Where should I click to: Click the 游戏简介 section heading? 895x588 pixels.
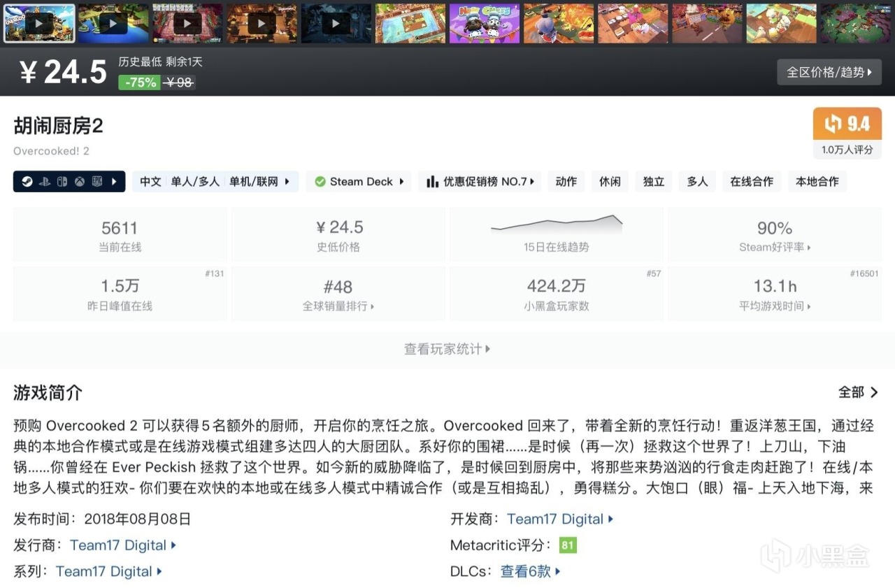pyautogui.click(x=48, y=393)
